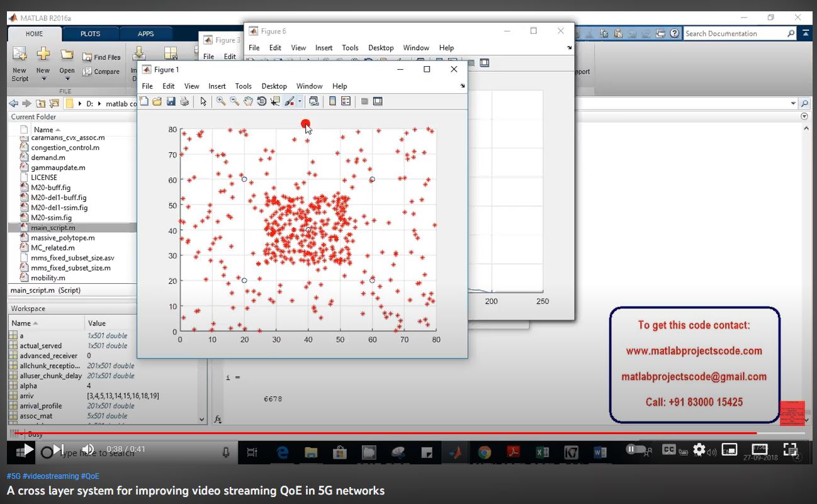Expand the current folder address dropdown
The width and height of the screenshot is (817, 504).
[793, 103]
